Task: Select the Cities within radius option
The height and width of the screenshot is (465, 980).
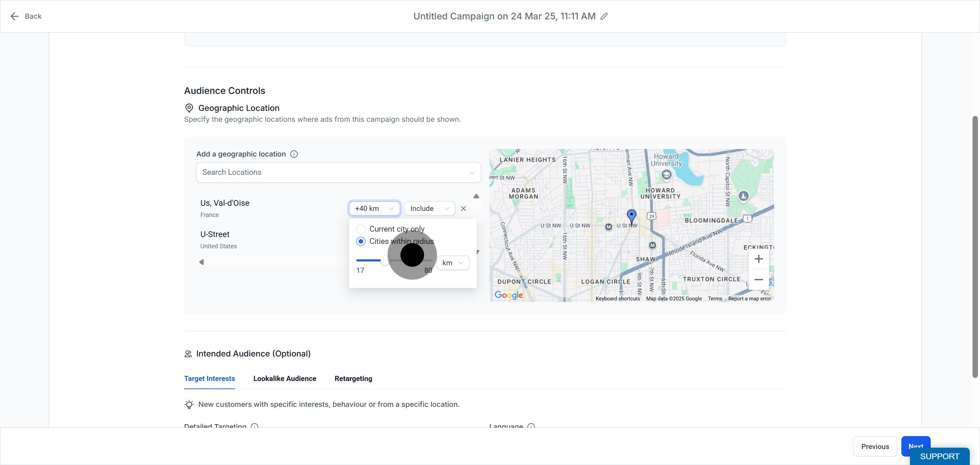Action: (361, 242)
